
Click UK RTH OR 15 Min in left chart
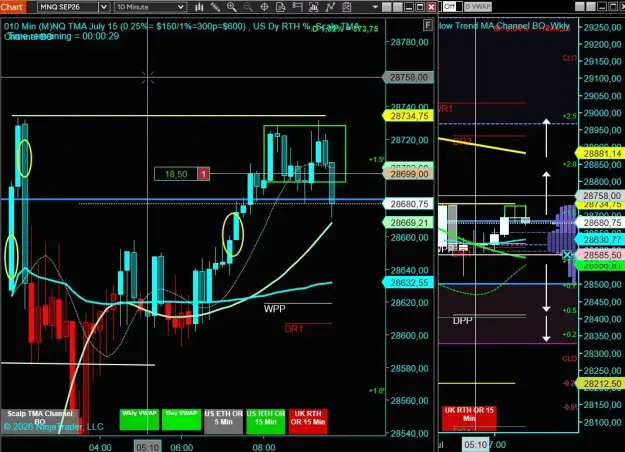click(308, 421)
